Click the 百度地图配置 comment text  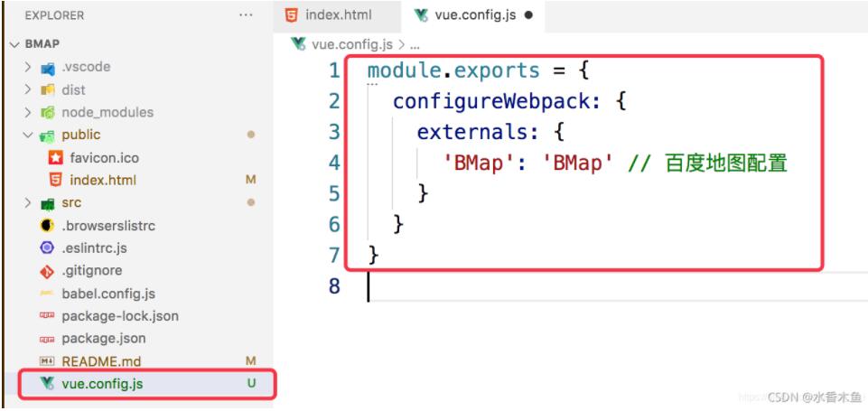[x=725, y=163]
